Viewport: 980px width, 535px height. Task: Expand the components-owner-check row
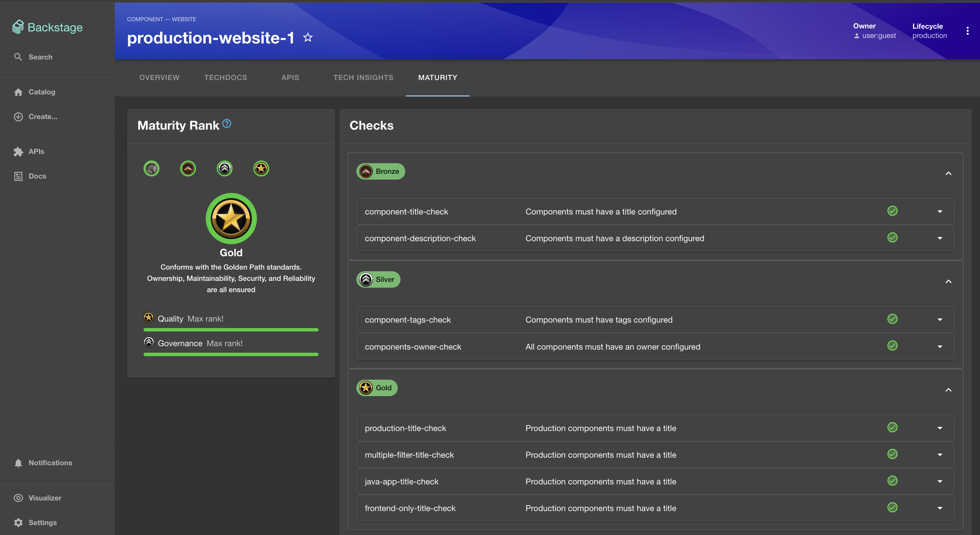pyautogui.click(x=940, y=347)
